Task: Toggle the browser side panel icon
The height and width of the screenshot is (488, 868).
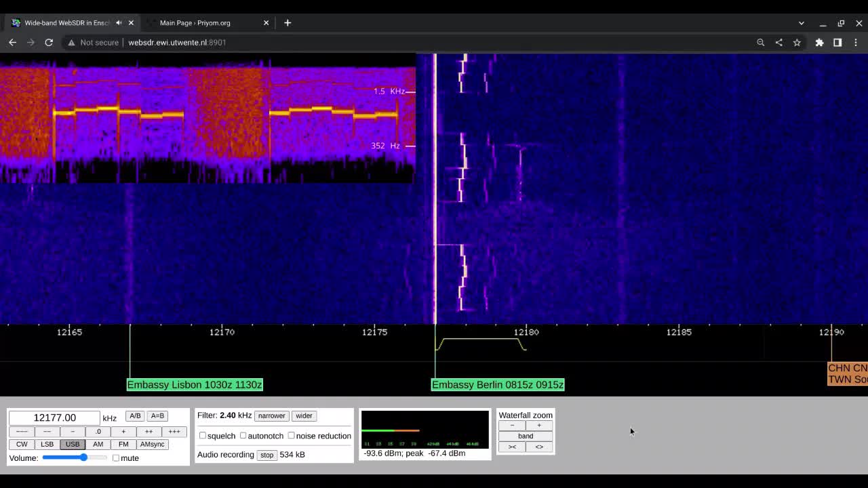Action: point(837,42)
